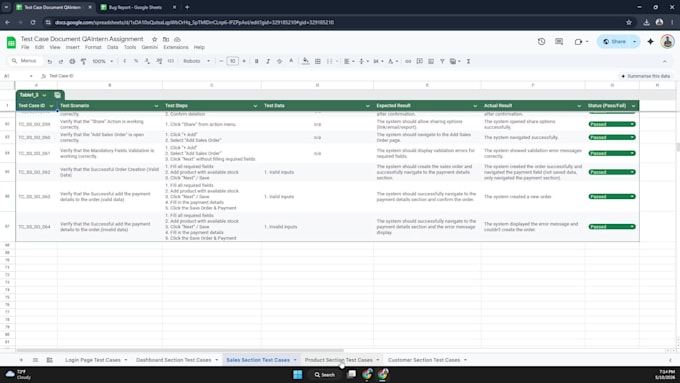The image size is (680, 383).
Task: Open the Status (Pass/Fail) column filter dropdown
Action: (634, 106)
